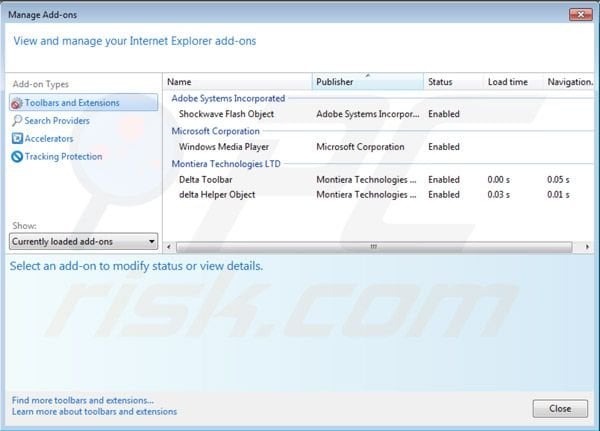Click Enabled status of Shockwave Flash Object
The height and width of the screenshot is (431, 600).
(x=444, y=114)
